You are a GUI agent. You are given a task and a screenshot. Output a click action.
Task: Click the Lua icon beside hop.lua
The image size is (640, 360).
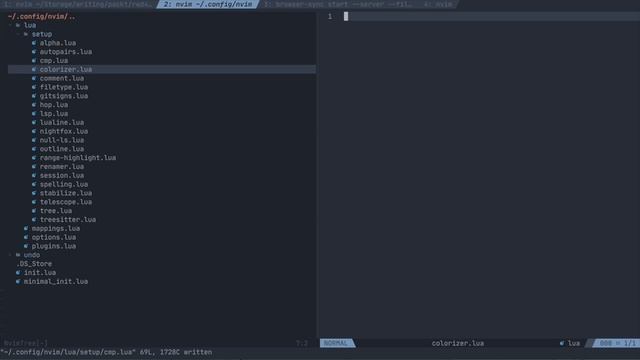point(34,105)
